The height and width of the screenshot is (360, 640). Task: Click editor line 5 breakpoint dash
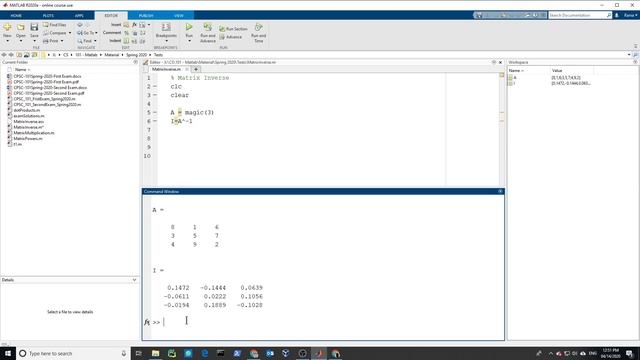[x=155, y=112]
